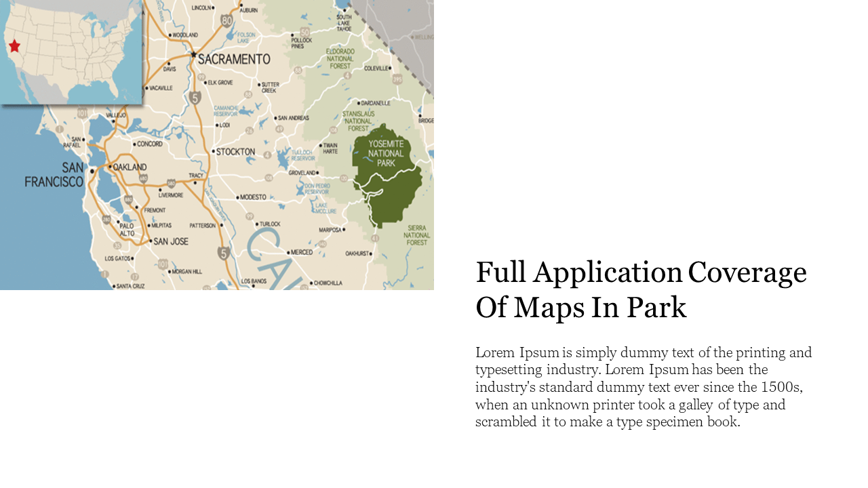Click the 'DAVIS' label
The height and width of the screenshot is (488, 868).
[170, 68]
